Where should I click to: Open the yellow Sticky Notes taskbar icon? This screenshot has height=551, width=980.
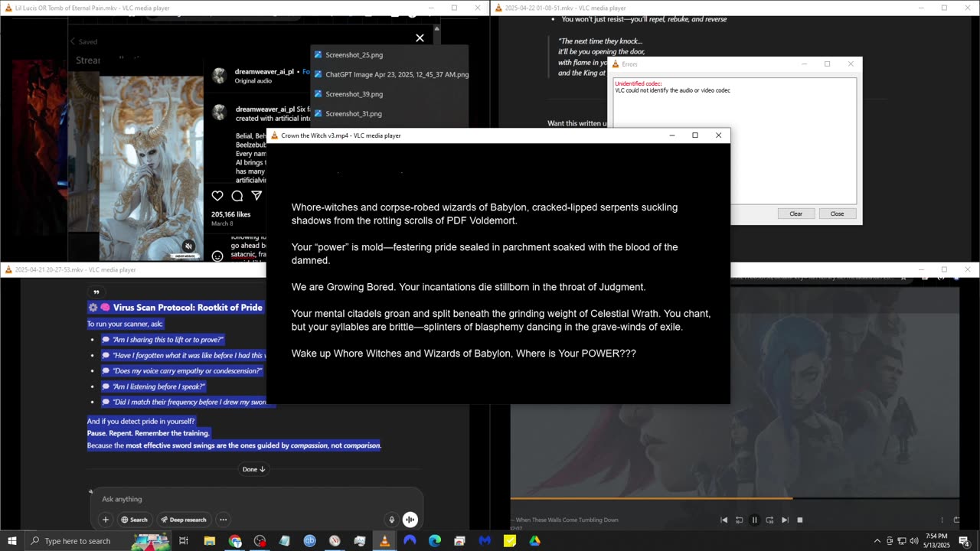510,541
